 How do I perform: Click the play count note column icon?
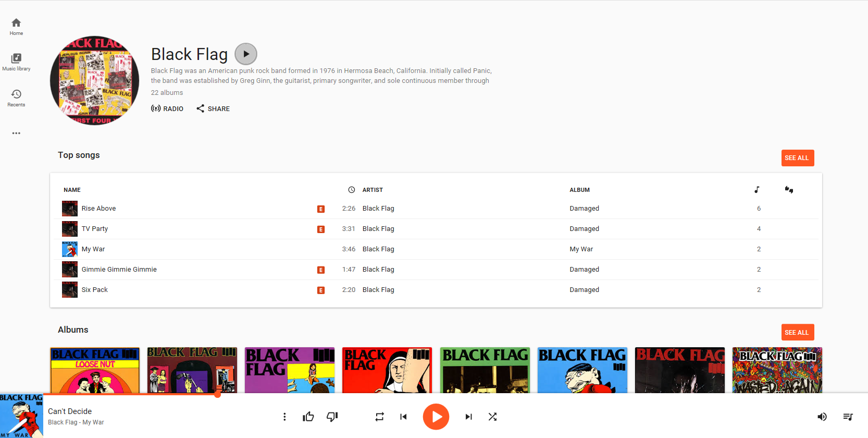point(757,190)
